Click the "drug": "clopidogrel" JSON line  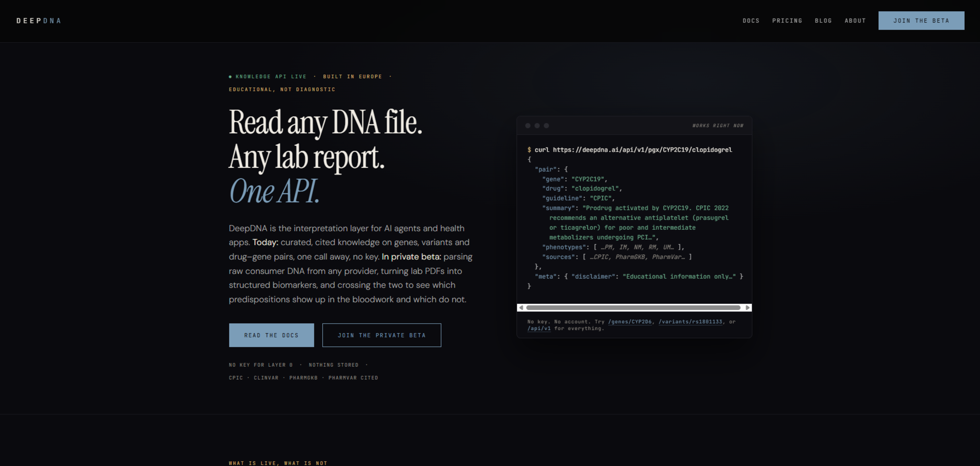tap(582, 188)
